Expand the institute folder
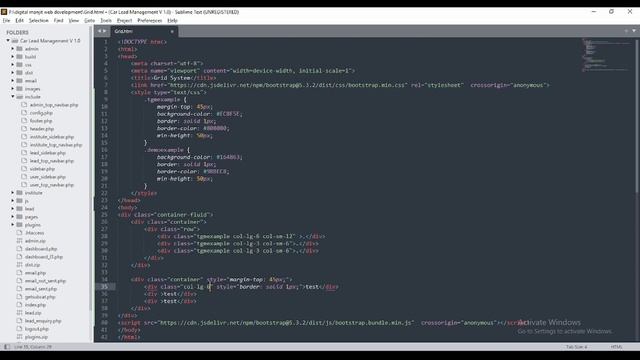This screenshot has width=640, height=360. [13, 193]
